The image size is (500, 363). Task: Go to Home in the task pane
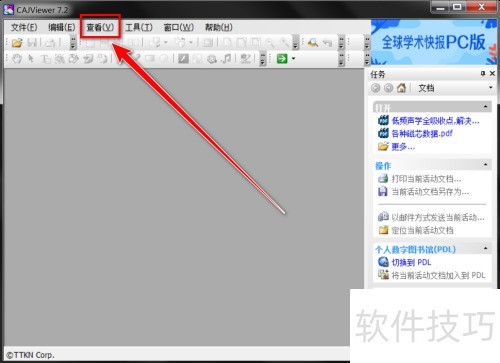(x=401, y=88)
